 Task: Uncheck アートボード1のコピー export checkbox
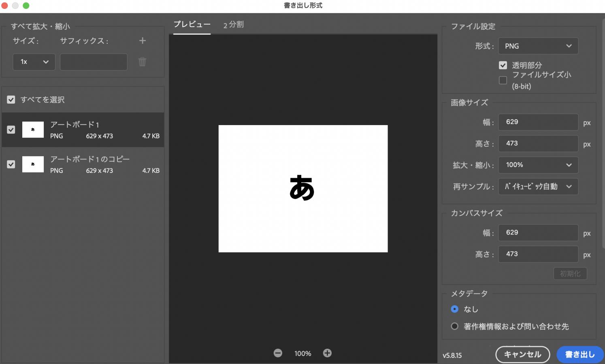pyautogui.click(x=11, y=164)
